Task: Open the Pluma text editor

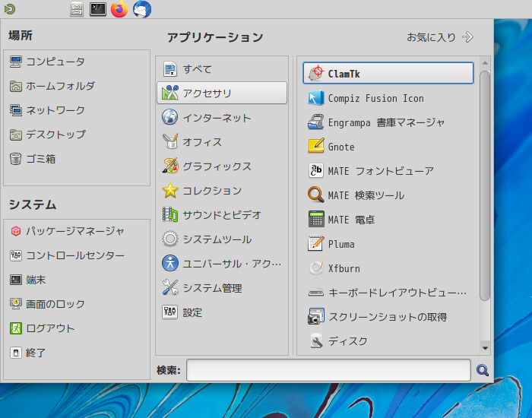Action: 388,244
